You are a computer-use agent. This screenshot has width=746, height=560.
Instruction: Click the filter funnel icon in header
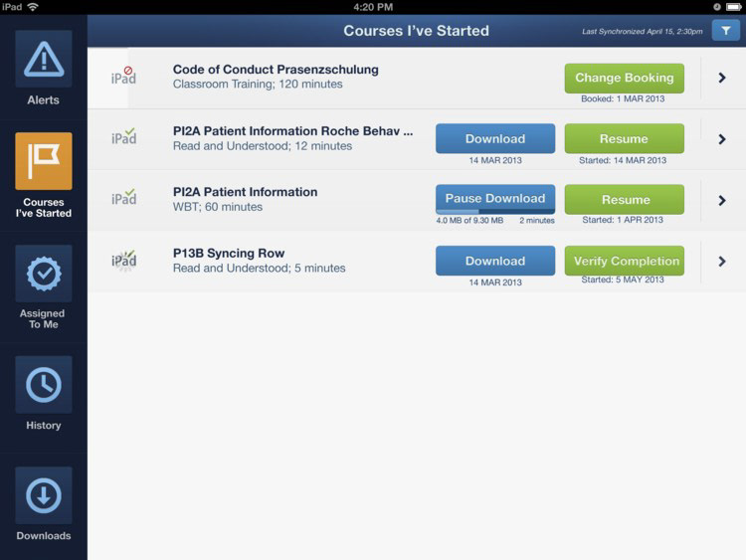coord(725,31)
